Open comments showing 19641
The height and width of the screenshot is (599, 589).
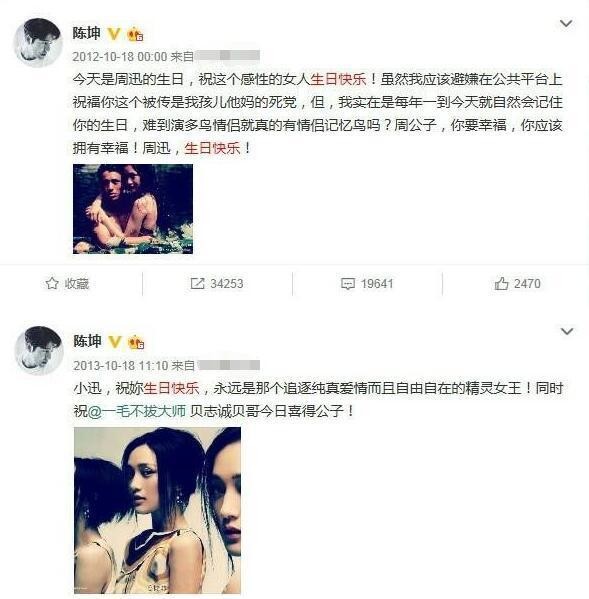367,284
